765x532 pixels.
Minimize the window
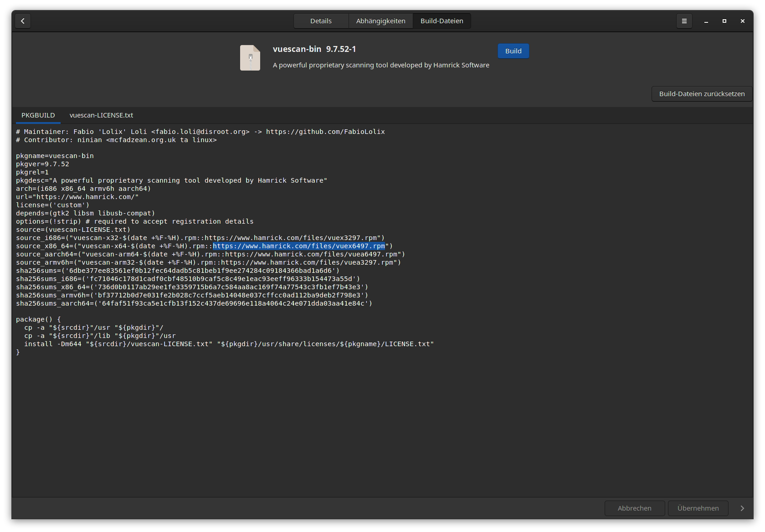[706, 21]
